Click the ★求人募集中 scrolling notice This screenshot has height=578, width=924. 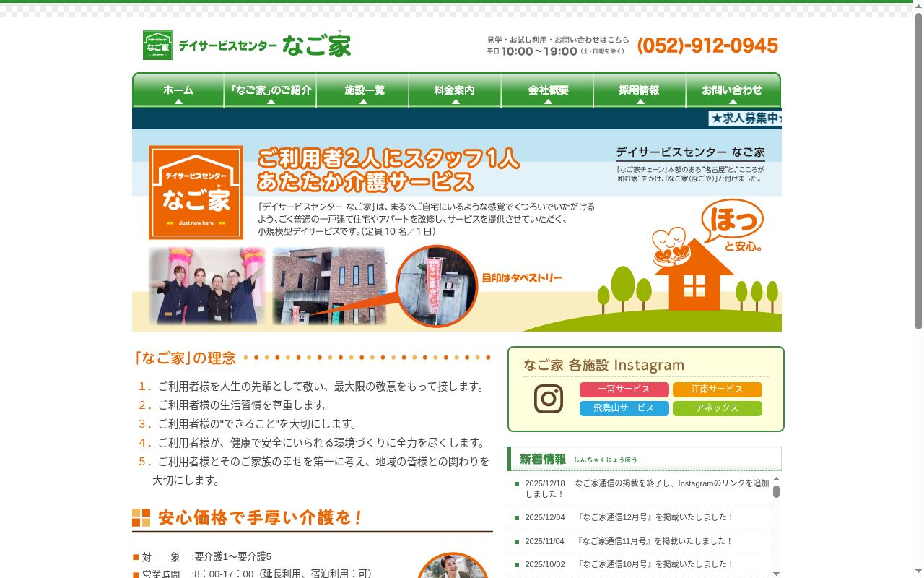[x=746, y=118]
